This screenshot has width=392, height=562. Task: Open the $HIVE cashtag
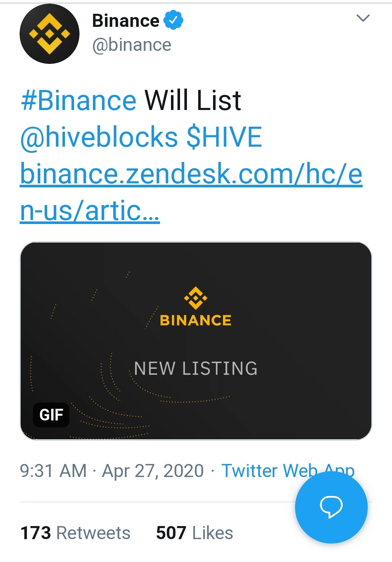point(224,137)
